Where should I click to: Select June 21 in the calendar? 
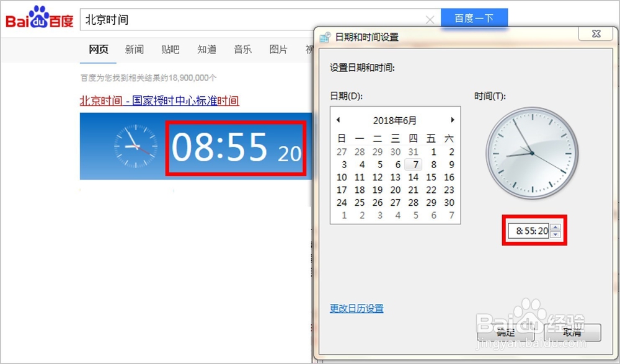click(413, 190)
